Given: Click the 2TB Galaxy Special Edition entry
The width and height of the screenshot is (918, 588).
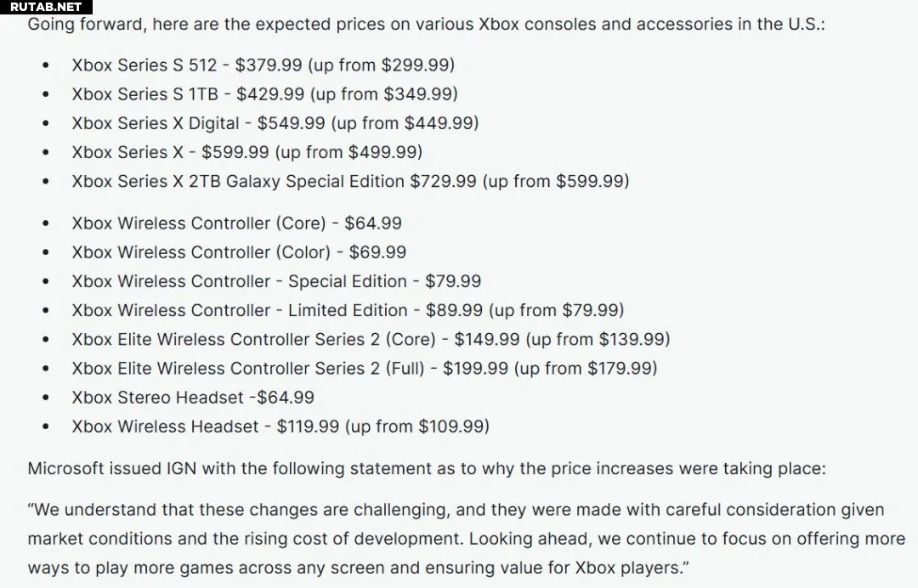Looking at the screenshot, I should (350, 181).
